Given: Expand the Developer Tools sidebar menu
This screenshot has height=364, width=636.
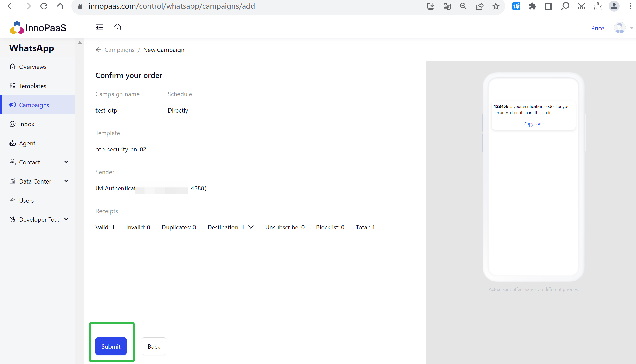Looking at the screenshot, I should click(x=66, y=219).
